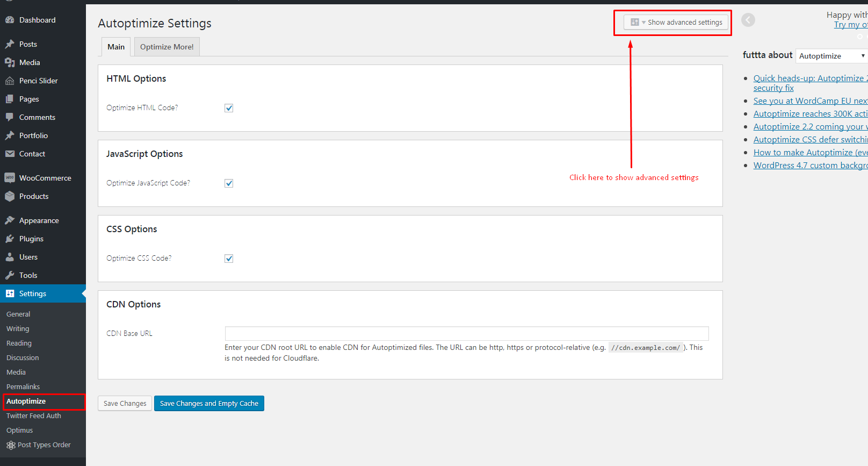Click the Tools wrench icon
This screenshot has height=466, width=868.
10,275
